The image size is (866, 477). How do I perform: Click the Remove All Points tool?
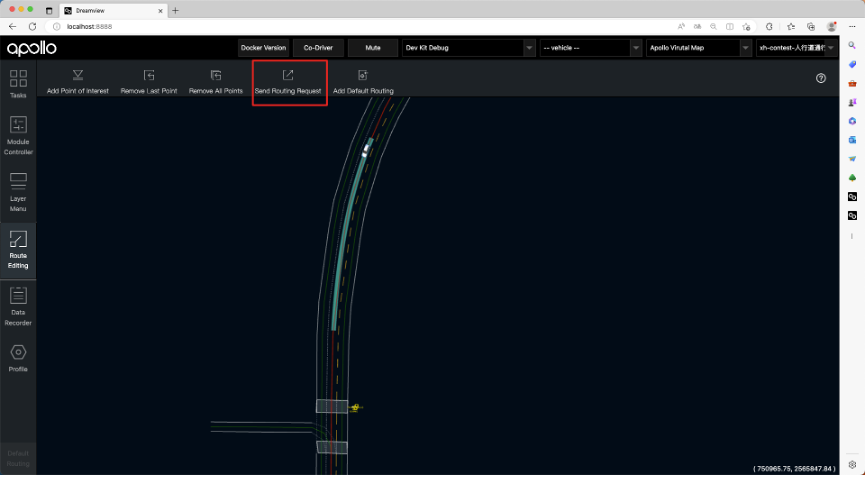point(215,82)
